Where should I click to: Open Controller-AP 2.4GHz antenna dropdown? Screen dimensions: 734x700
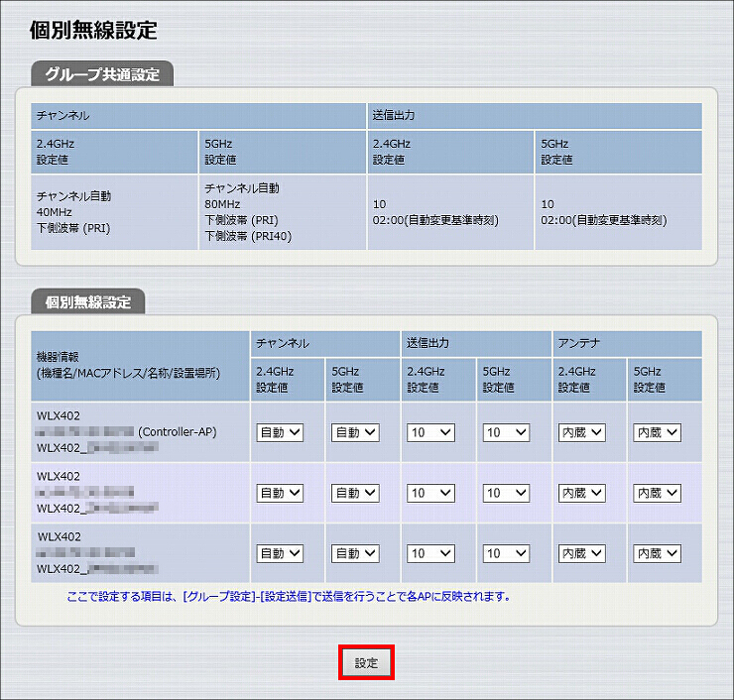[x=582, y=432]
